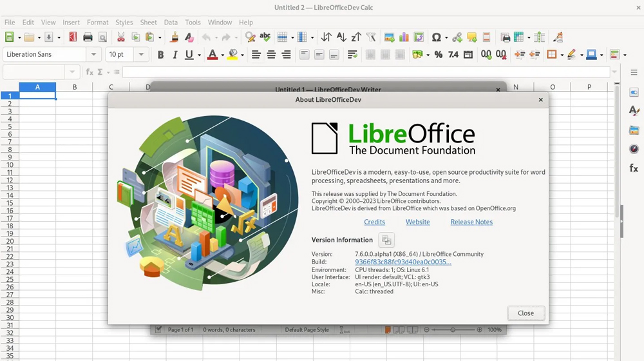The image size is (644, 361).
Task: Align cell content to top
Action: [x=305, y=54]
